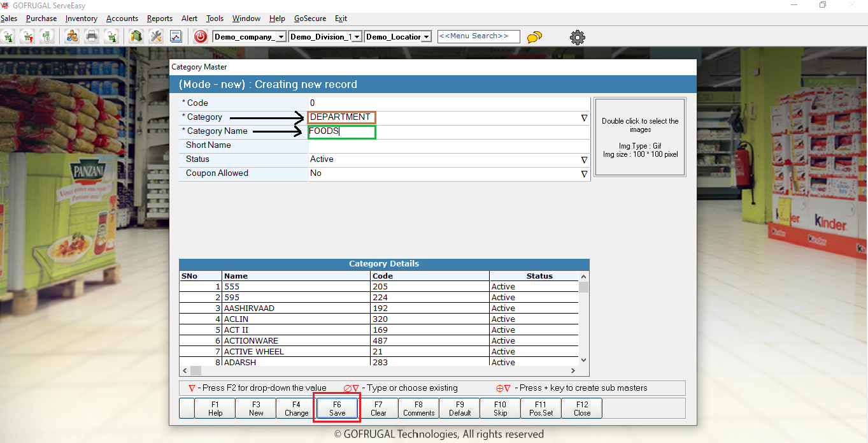Image resolution: width=868 pixels, height=443 pixels.
Task: Click the Category Details vertical scrollbar down arrow
Action: [583, 361]
